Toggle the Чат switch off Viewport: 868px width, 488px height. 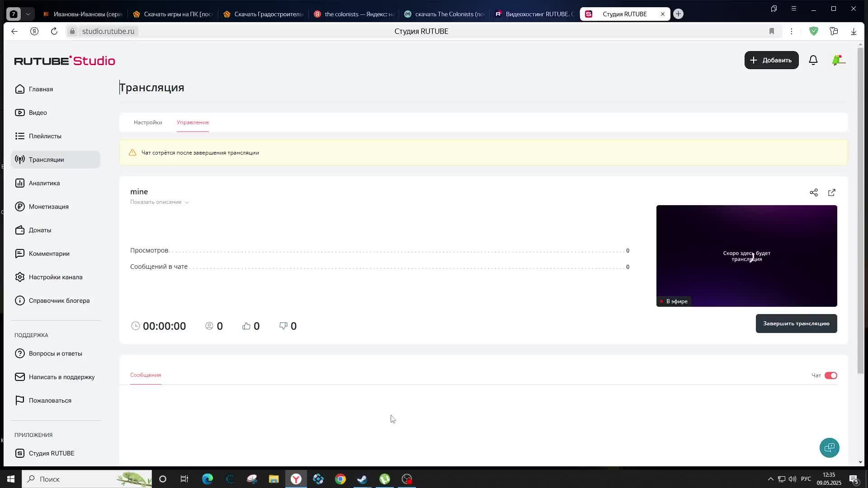point(830,375)
